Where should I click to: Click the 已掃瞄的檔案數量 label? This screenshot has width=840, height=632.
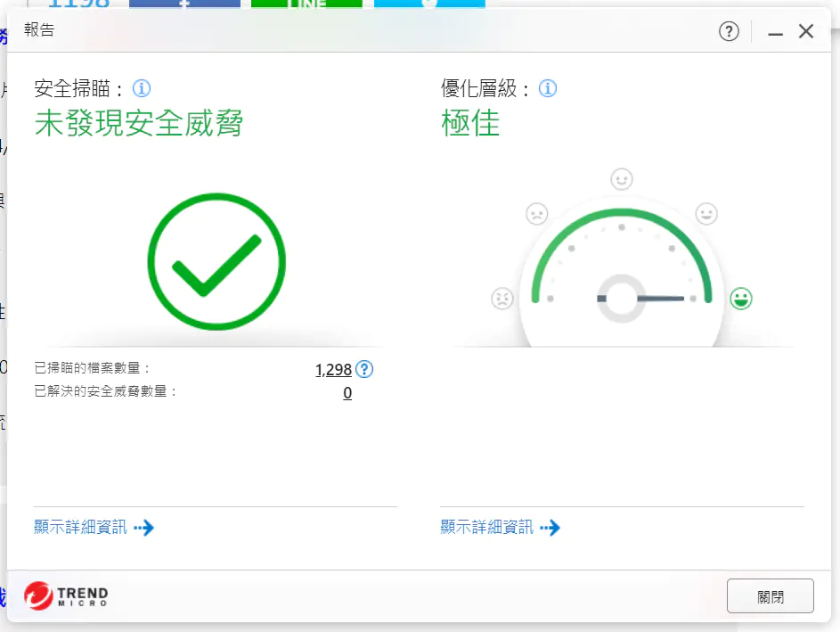click(92, 368)
